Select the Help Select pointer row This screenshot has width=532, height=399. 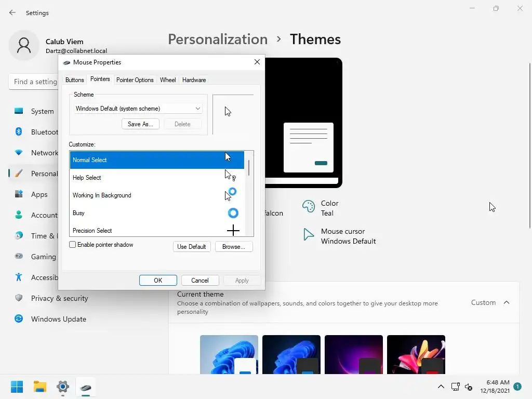point(157,178)
